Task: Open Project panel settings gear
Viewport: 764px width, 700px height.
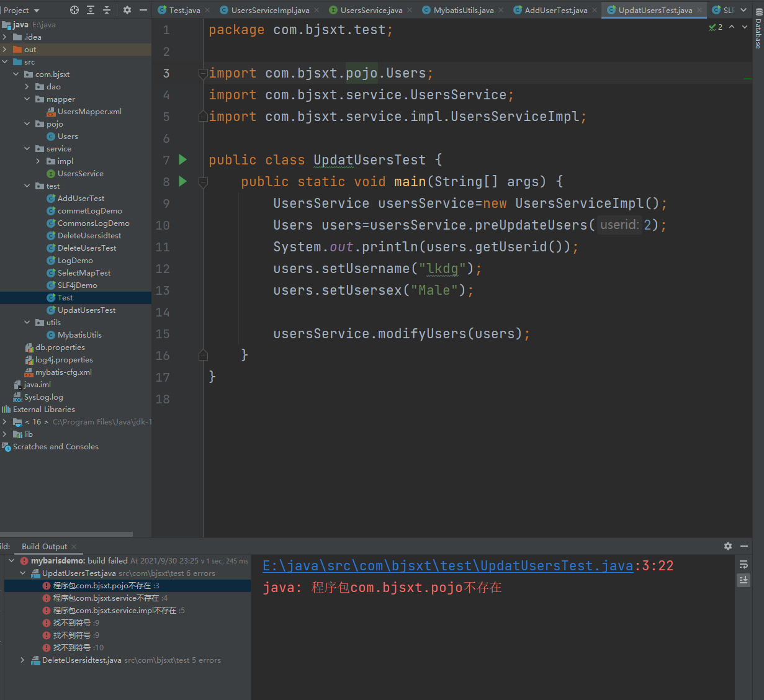Action: pyautogui.click(x=127, y=10)
